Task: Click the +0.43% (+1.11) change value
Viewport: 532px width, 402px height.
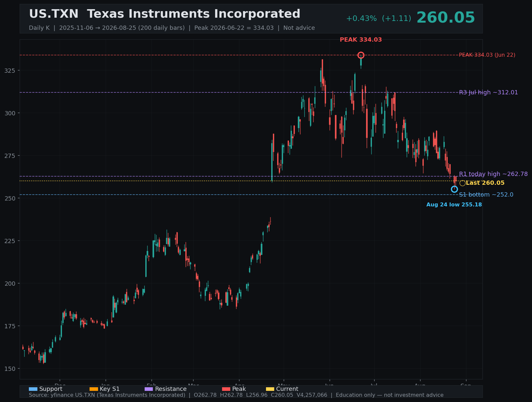Action: coord(379,19)
